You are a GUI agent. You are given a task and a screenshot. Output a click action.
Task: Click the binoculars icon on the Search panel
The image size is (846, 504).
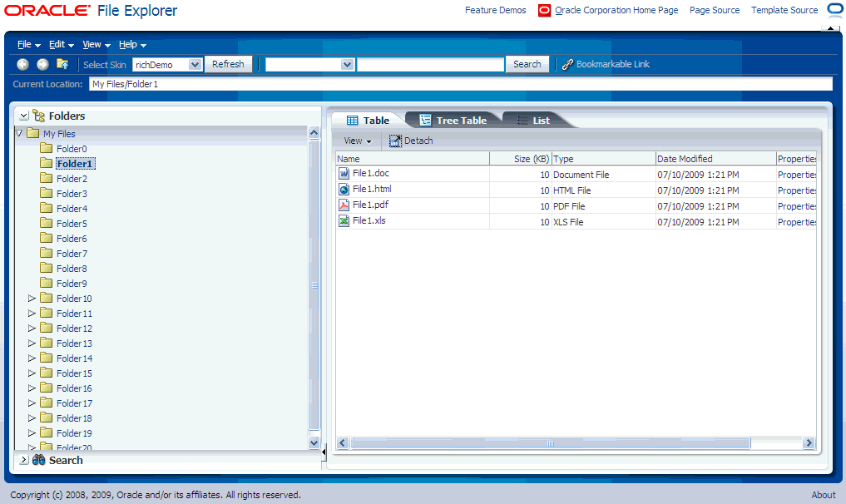click(x=39, y=460)
